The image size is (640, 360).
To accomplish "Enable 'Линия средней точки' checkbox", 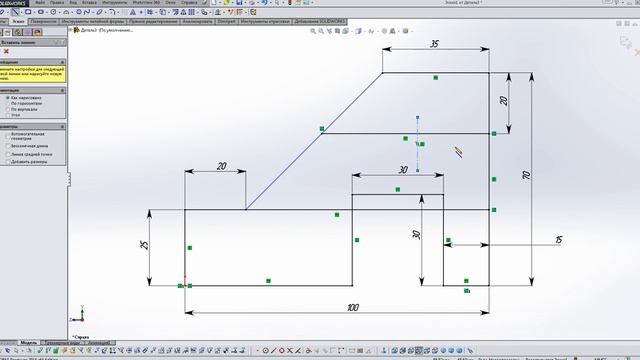I will tap(8, 154).
